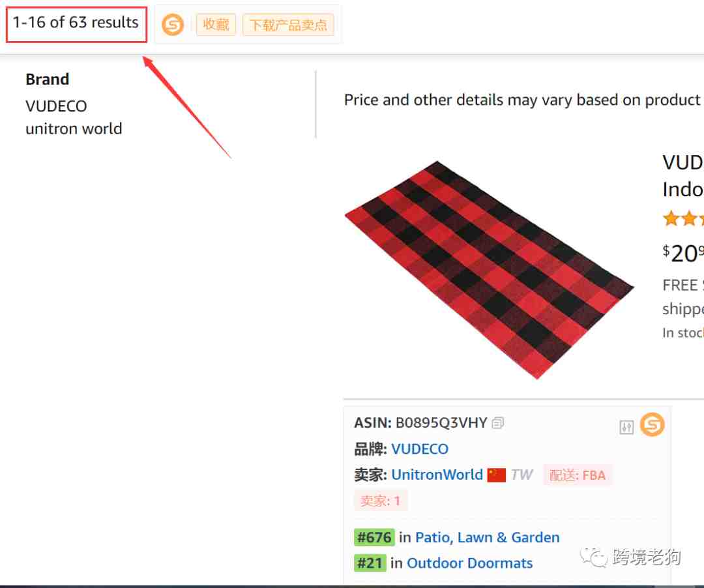The height and width of the screenshot is (588, 704).
Task: Click the 配送: FBA delivery tag
Action: coord(578,475)
